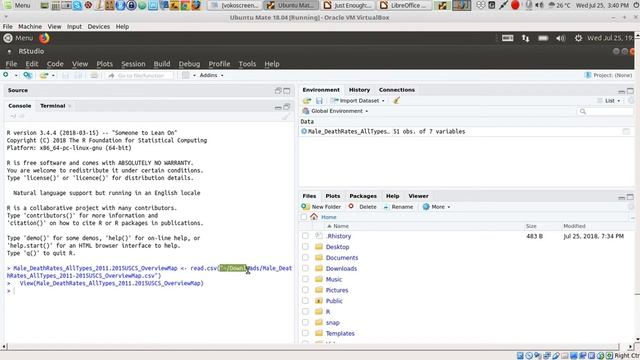
Task: Switch to the History tab
Action: coord(359,90)
